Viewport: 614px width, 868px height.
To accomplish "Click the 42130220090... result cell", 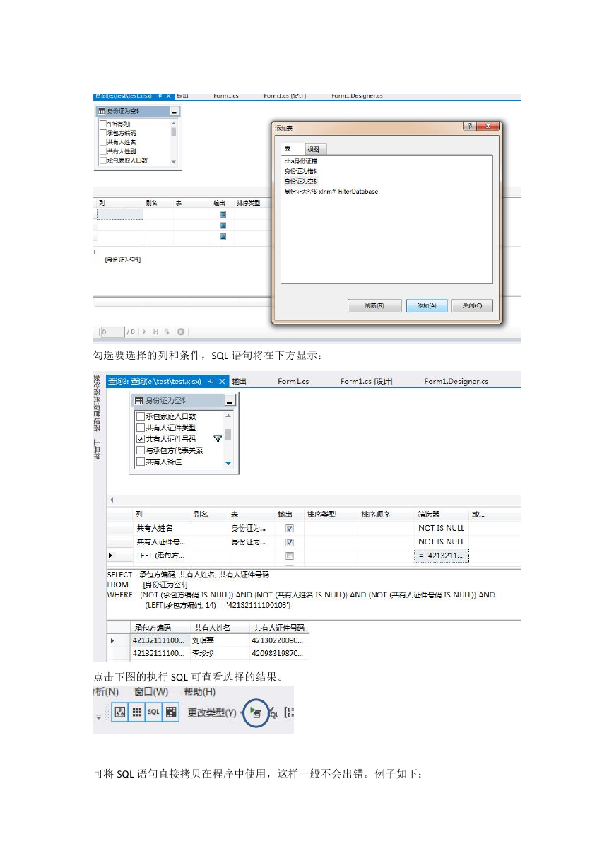I will point(280,640).
